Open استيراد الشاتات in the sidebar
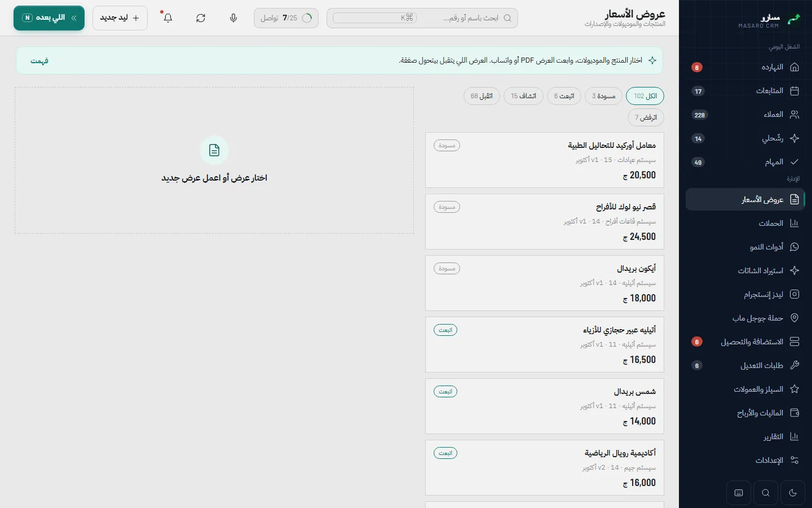 [745, 271]
